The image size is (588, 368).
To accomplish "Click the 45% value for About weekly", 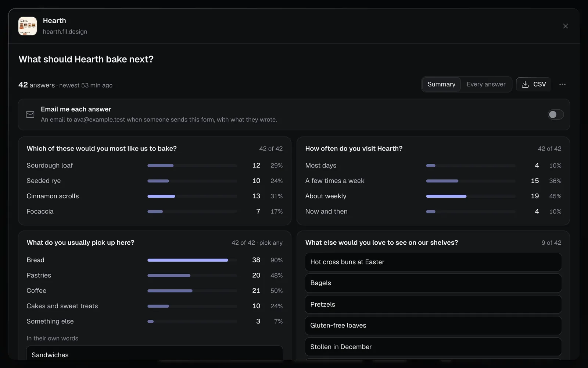I will point(555,196).
